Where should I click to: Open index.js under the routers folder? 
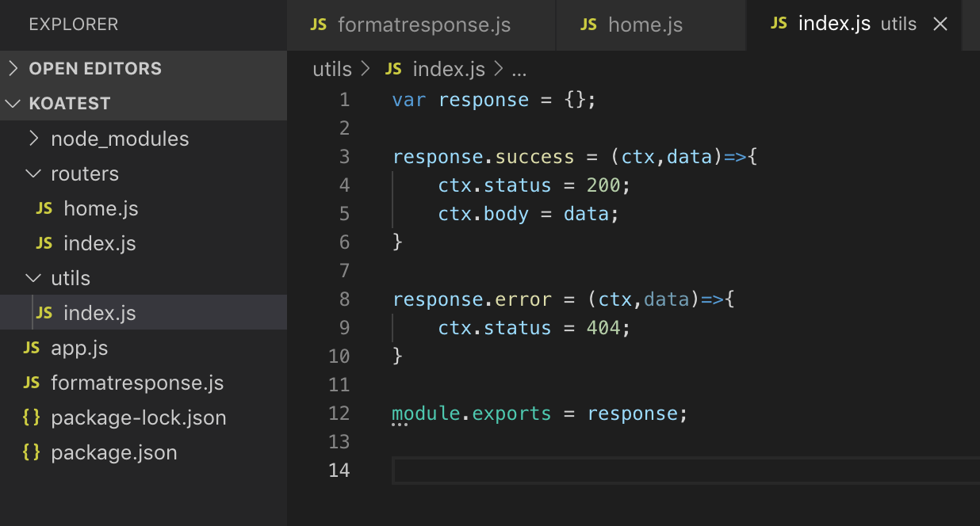(x=99, y=243)
